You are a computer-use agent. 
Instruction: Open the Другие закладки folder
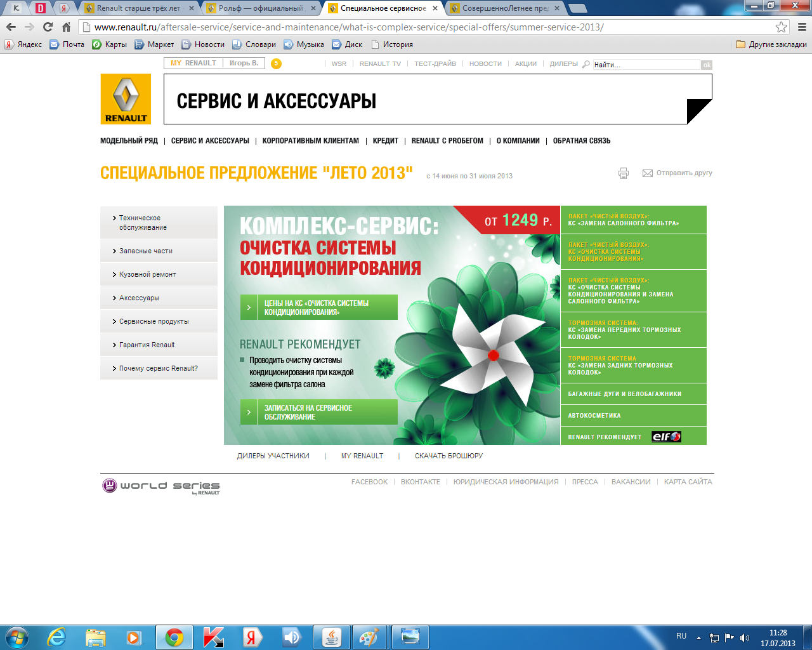(x=771, y=44)
